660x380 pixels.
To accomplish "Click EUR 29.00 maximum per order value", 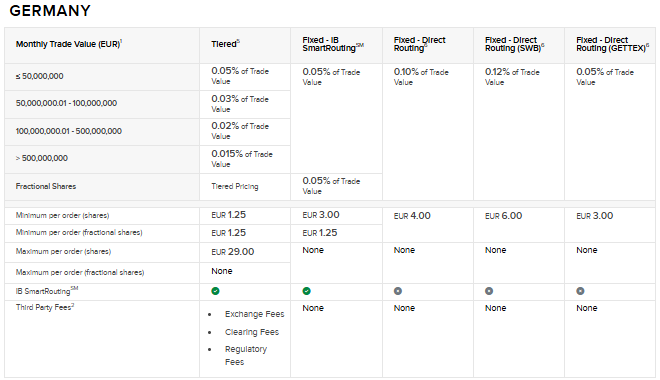I will [233, 252].
